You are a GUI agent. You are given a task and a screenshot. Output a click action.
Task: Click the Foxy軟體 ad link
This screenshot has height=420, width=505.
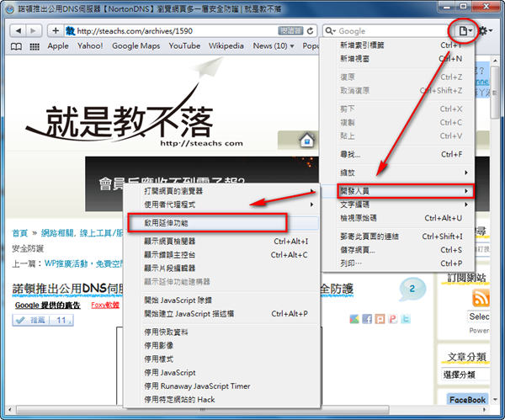point(105,305)
